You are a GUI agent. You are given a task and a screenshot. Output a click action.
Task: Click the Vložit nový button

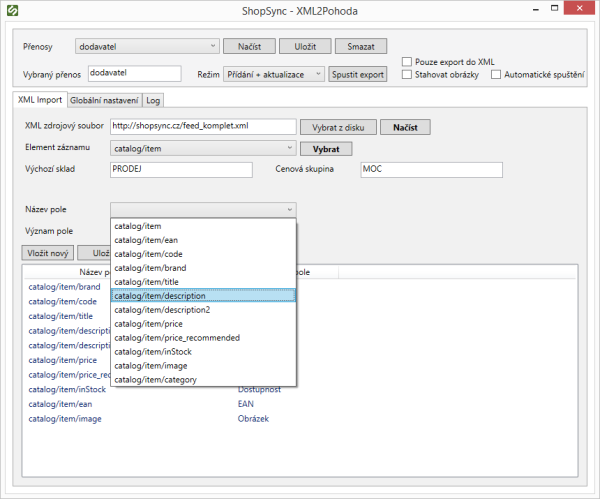[48, 253]
